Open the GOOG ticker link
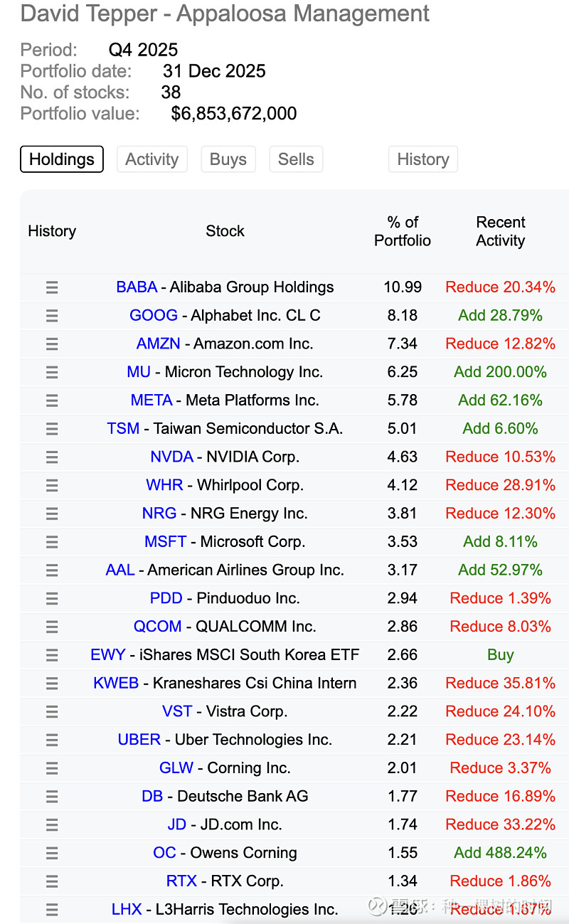569x924 pixels. pos(154,315)
